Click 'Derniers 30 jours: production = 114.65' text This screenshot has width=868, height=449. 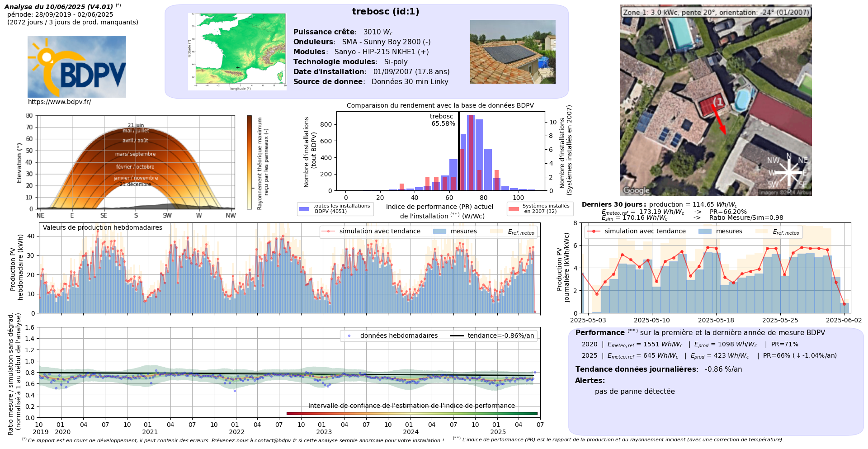tap(660, 205)
